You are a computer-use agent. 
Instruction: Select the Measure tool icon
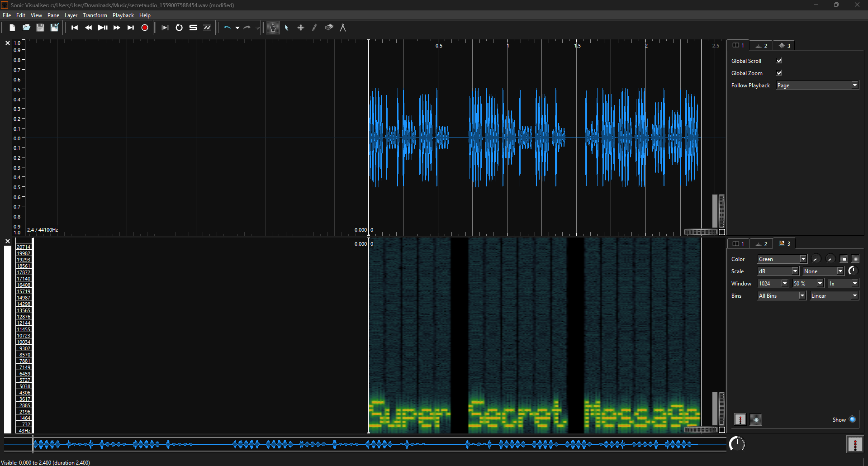pyautogui.click(x=343, y=28)
